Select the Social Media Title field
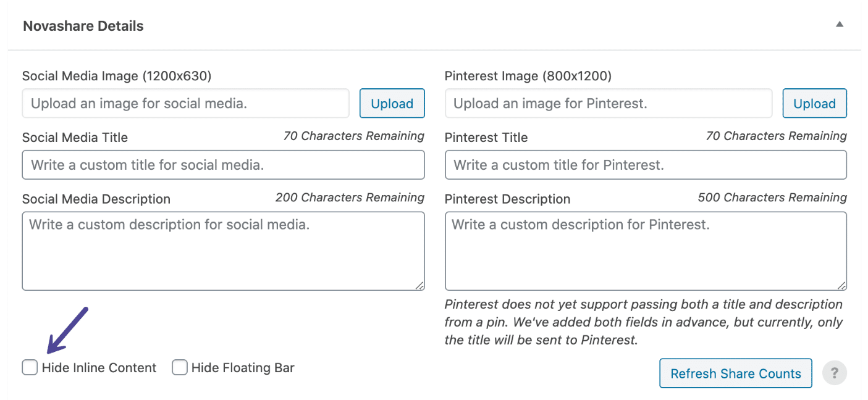This screenshot has width=868, height=400. click(x=222, y=165)
